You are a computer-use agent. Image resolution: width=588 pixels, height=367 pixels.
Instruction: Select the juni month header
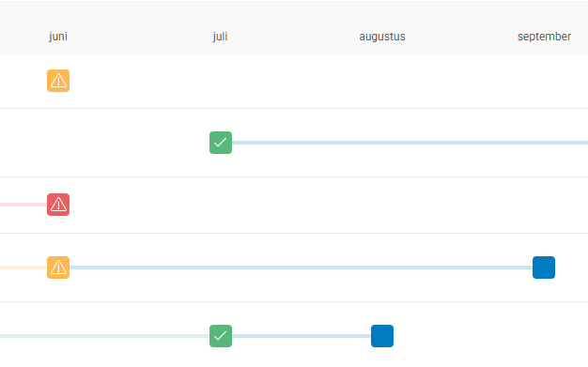point(58,37)
